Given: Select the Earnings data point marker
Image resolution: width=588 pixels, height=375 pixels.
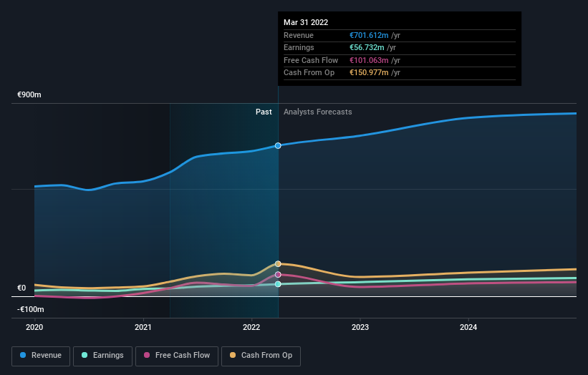Looking at the screenshot, I should point(278,284).
